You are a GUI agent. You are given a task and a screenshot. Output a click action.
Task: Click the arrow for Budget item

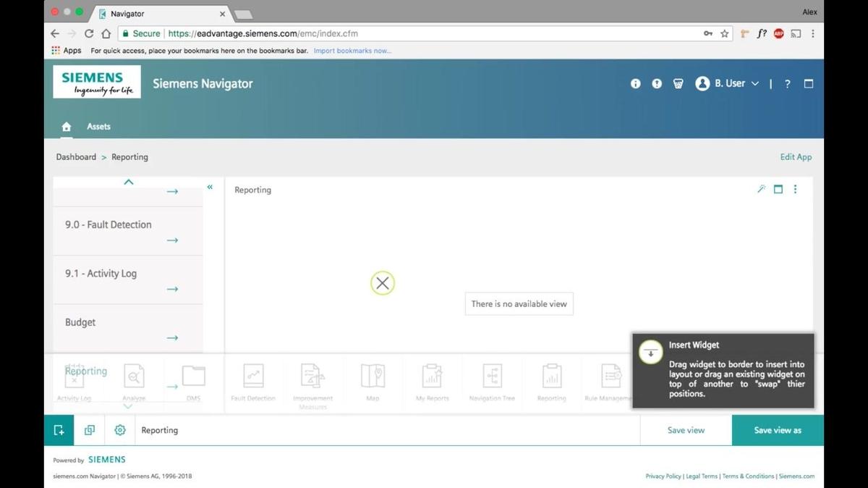[x=172, y=337]
